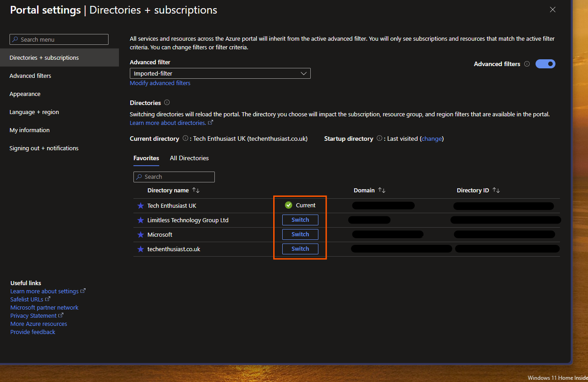Click info icon next to Current directory
This screenshot has width=588, height=382.
(185, 138)
